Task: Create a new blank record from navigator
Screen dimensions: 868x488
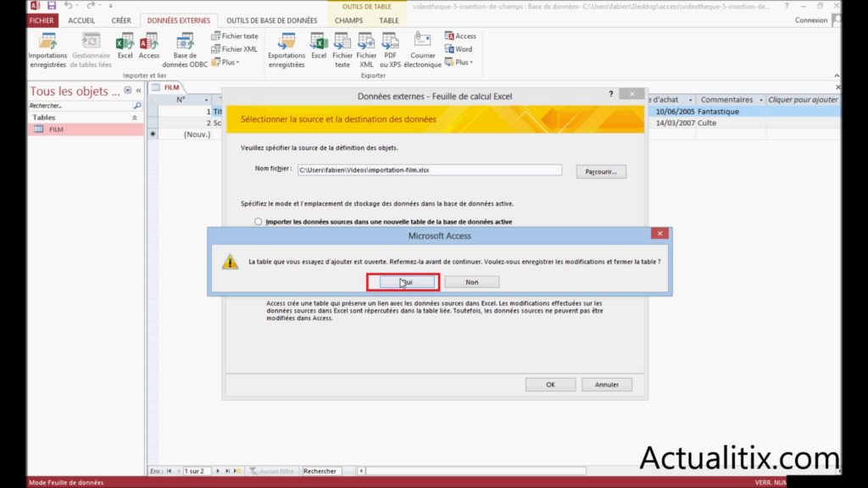Action: pos(237,471)
